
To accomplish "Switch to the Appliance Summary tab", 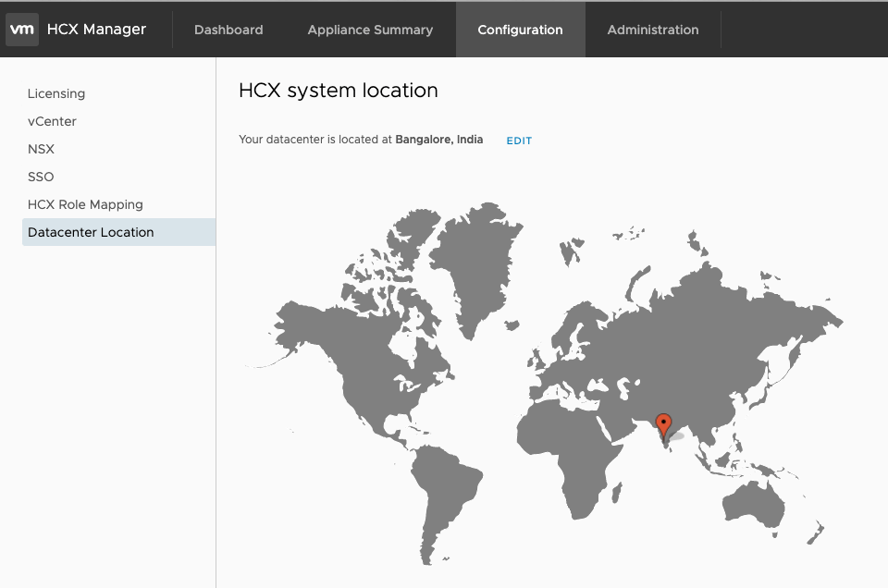I will [x=370, y=30].
